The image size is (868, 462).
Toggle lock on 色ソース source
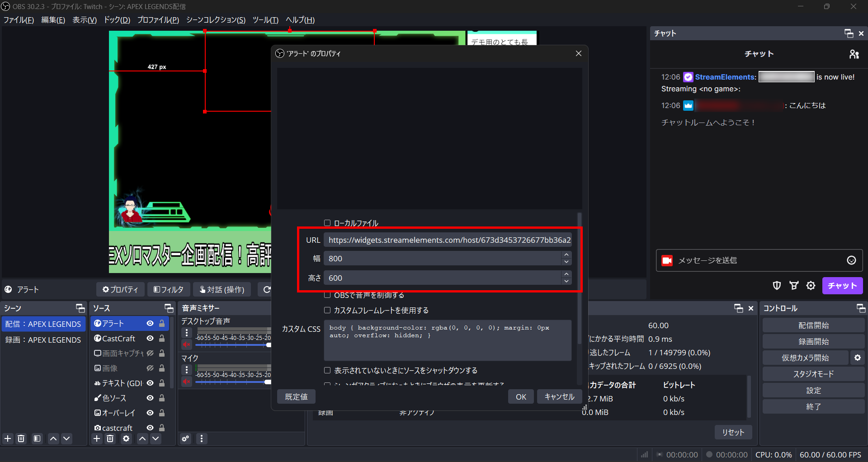[162, 398]
